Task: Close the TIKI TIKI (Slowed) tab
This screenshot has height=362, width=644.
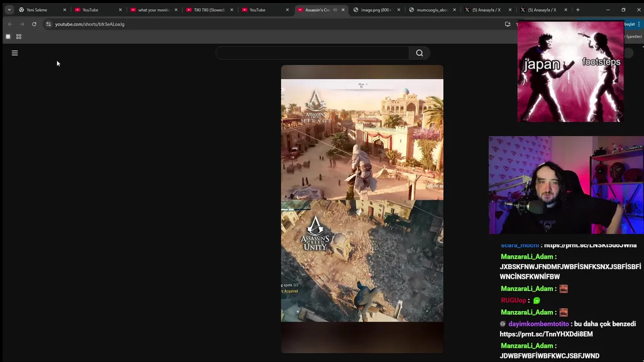Action: click(231, 10)
